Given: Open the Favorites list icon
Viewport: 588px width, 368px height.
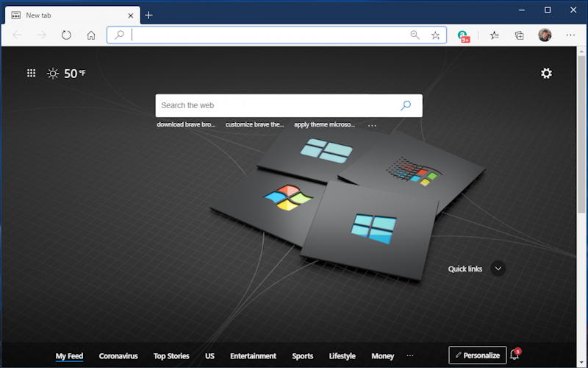Looking at the screenshot, I should tap(495, 35).
